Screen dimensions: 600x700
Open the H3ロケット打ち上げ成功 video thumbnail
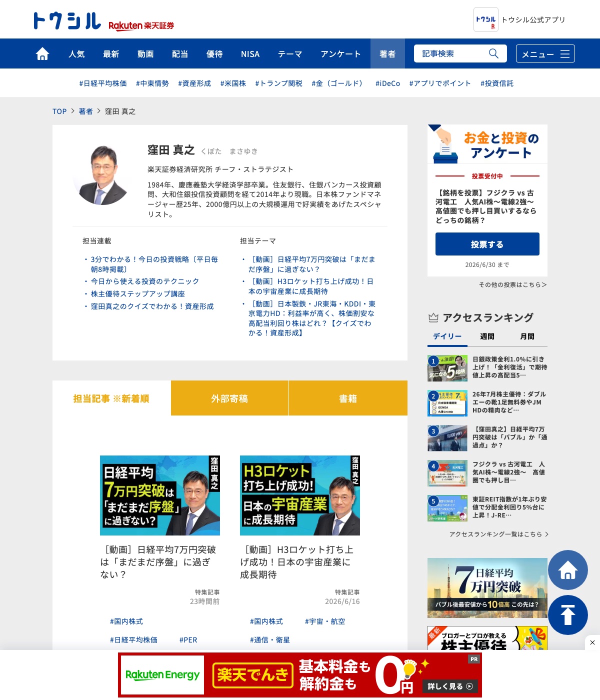click(x=300, y=495)
